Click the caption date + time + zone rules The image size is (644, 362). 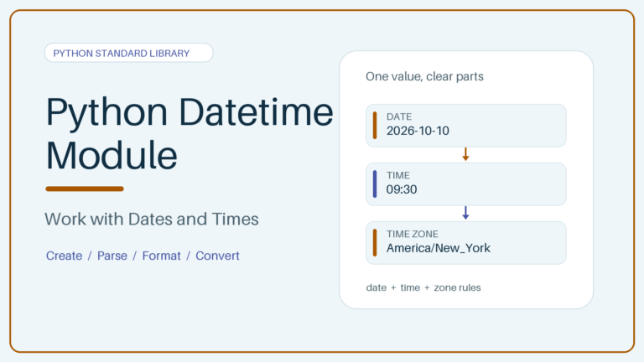pos(423,287)
